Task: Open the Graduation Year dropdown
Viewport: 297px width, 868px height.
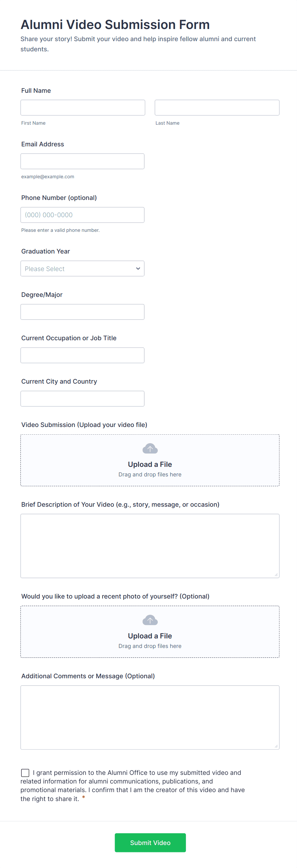Action: 82,268
